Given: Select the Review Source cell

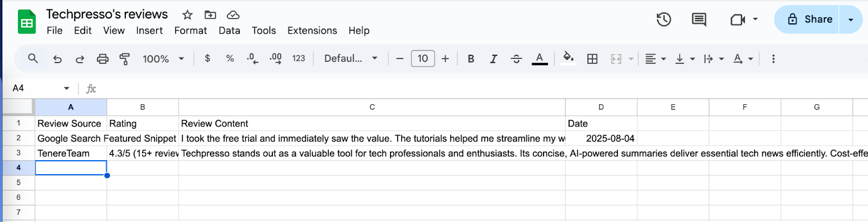Looking at the screenshot, I should [x=71, y=123].
